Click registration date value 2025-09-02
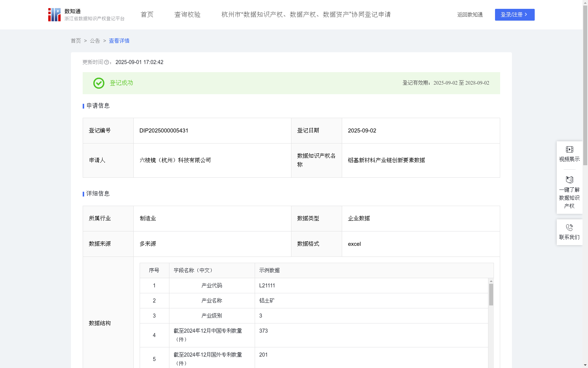 [362, 131]
